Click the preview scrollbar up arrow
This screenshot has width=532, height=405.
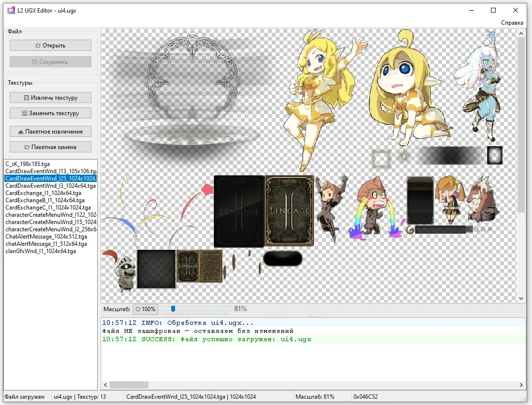[x=521, y=33]
